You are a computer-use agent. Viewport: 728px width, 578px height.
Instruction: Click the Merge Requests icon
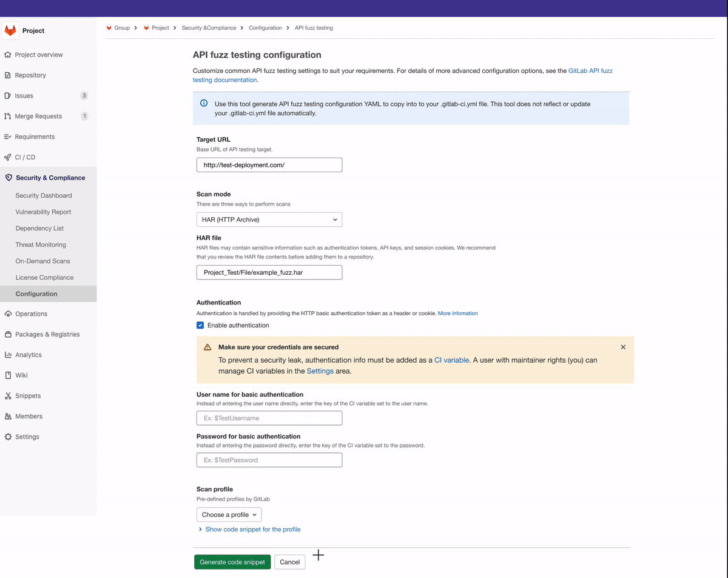point(8,116)
